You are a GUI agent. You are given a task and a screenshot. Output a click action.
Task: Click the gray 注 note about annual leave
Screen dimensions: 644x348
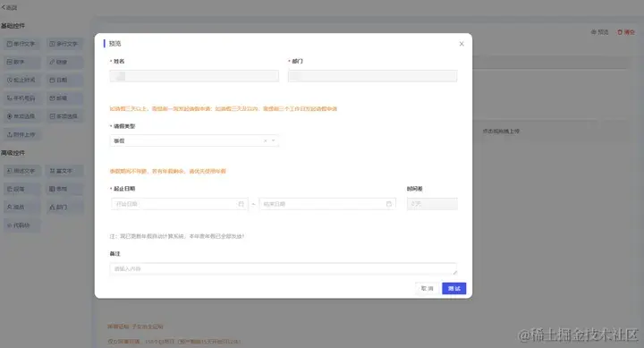coord(176,236)
